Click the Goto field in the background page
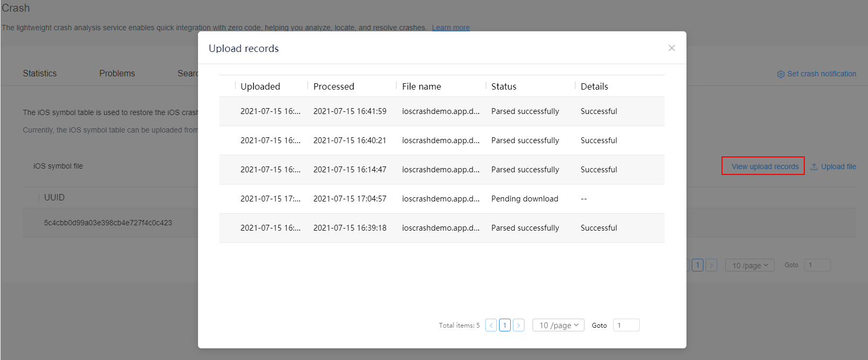Image resolution: width=868 pixels, height=360 pixels. [x=817, y=265]
